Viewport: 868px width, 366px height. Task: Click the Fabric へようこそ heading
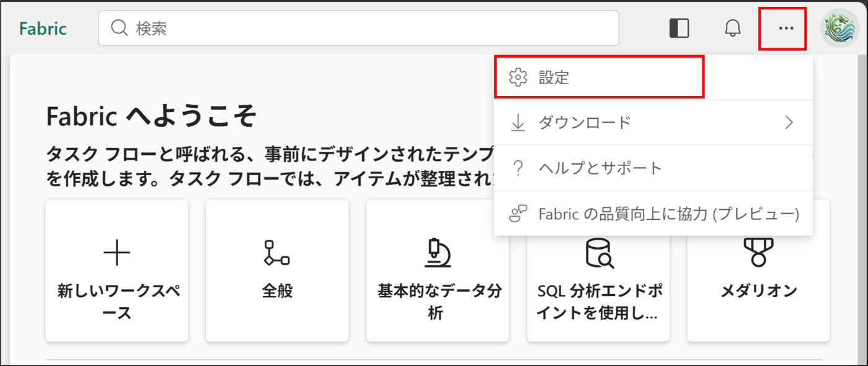click(151, 116)
